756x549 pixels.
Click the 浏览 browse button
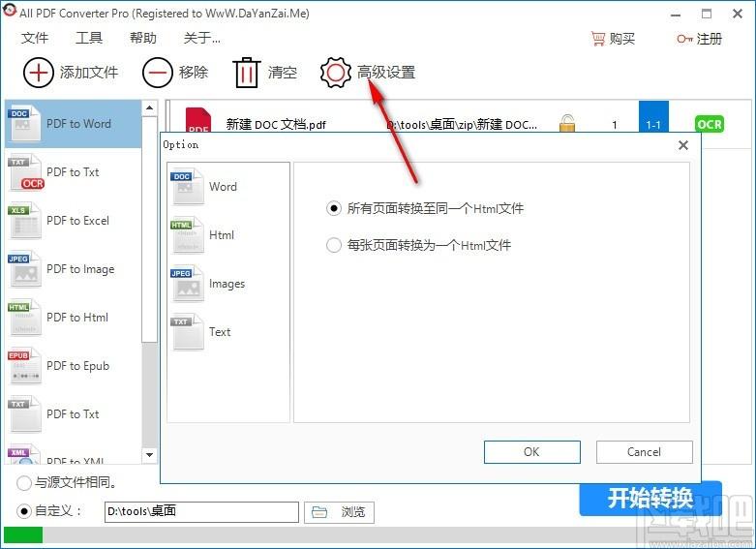click(x=339, y=512)
